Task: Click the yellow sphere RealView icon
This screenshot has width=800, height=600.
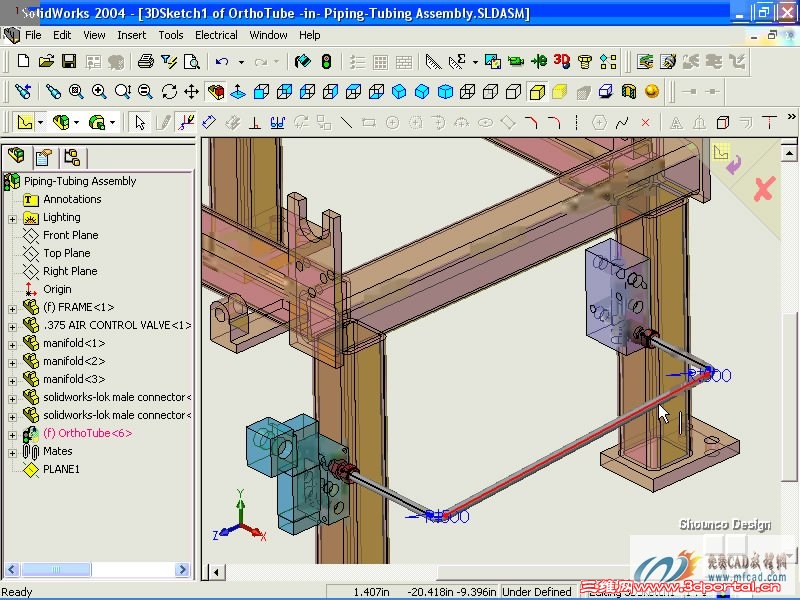Action: click(652, 91)
